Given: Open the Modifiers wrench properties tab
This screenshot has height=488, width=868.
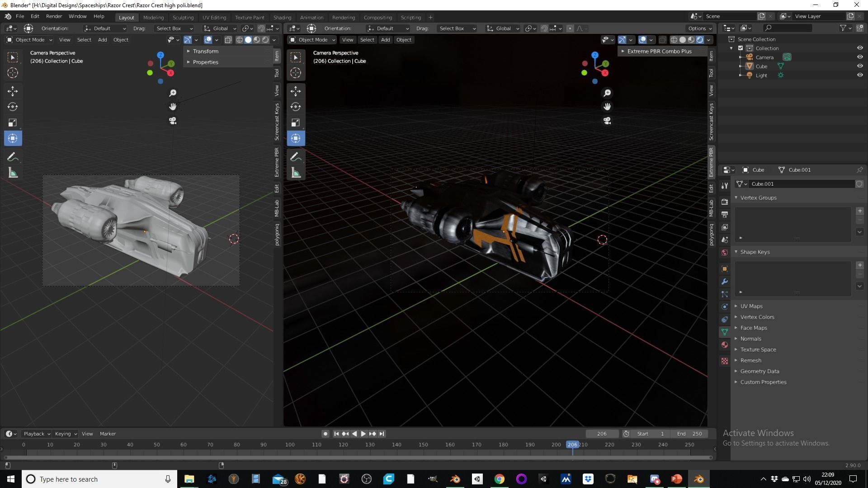Looking at the screenshot, I should (x=725, y=282).
